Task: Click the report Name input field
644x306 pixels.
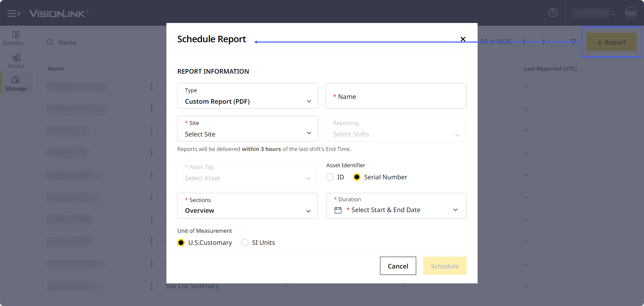Action: [396, 96]
